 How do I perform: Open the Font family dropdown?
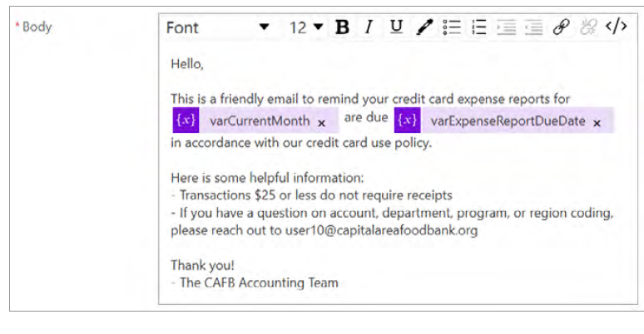(217, 27)
